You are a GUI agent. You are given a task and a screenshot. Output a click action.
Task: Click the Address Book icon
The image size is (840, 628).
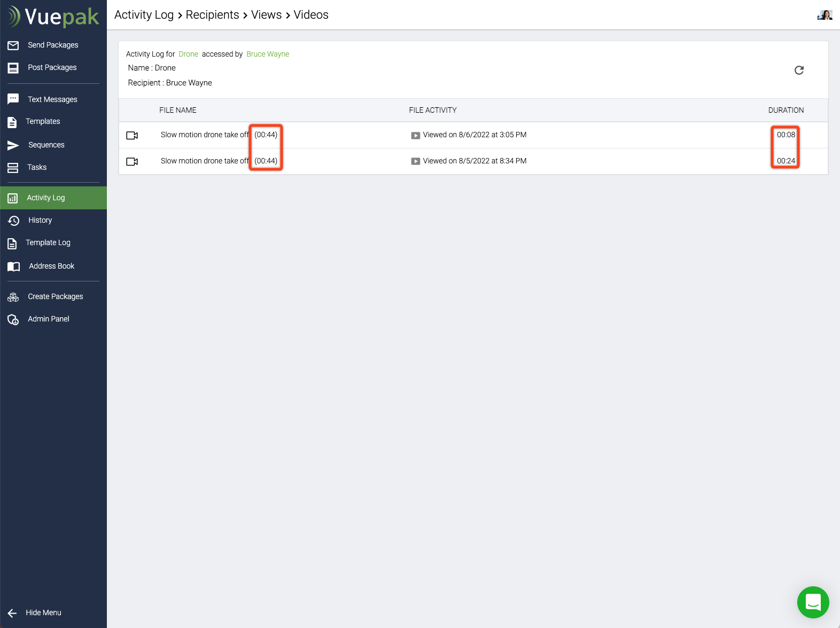(13, 266)
